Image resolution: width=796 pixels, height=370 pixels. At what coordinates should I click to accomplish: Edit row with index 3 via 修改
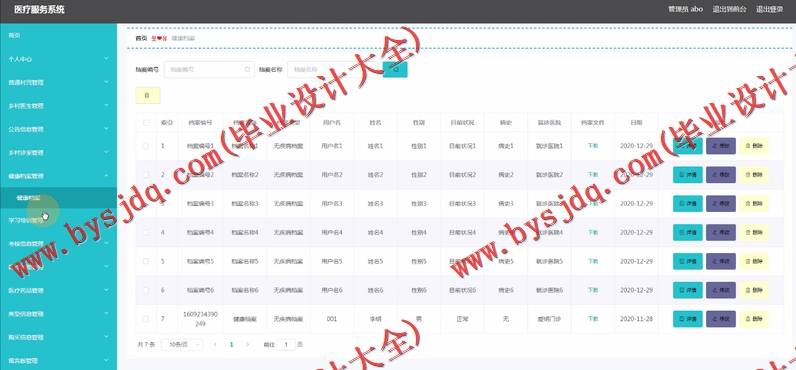point(721,204)
